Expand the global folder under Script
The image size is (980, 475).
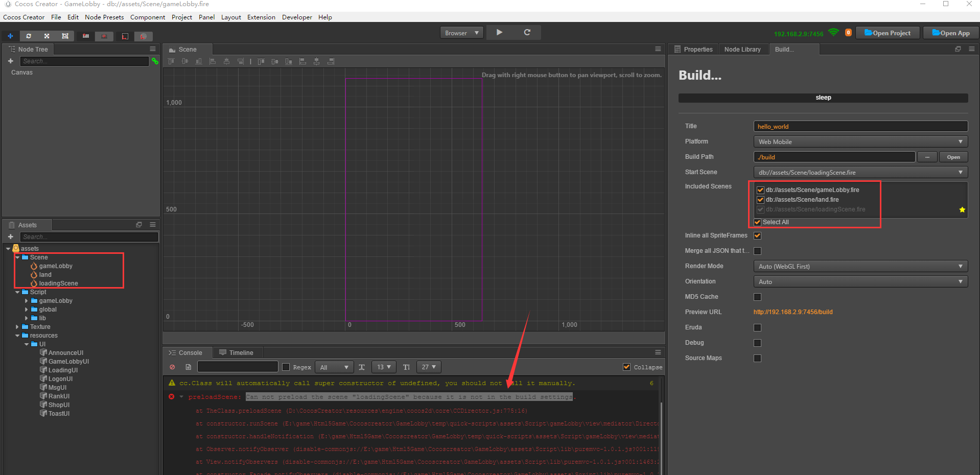click(x=27, y=310)
